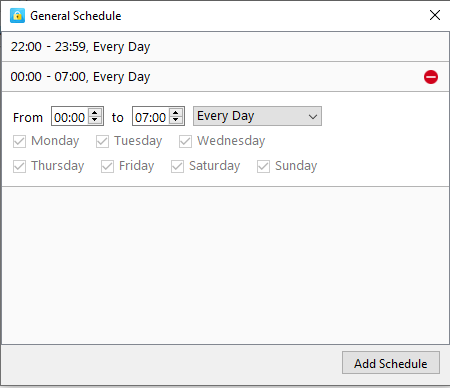450x388 pixels.
Task: Focus the 'to' time field showing 07:00
Action: click(x=151, y=116)
